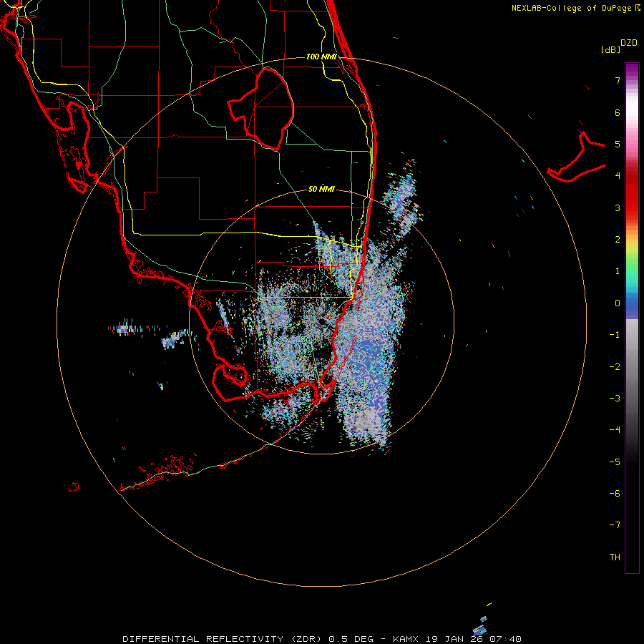This screenshot has width=644, height=644.
Task: Click the scale value -2 label
Action: pos(615,367)
